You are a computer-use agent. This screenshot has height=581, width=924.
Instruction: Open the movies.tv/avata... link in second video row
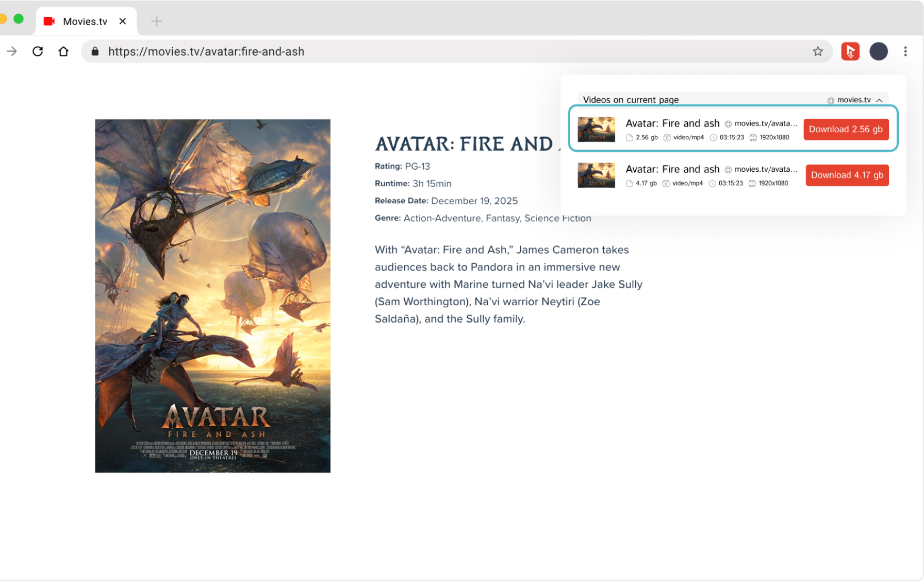click(x=765, y=169)
